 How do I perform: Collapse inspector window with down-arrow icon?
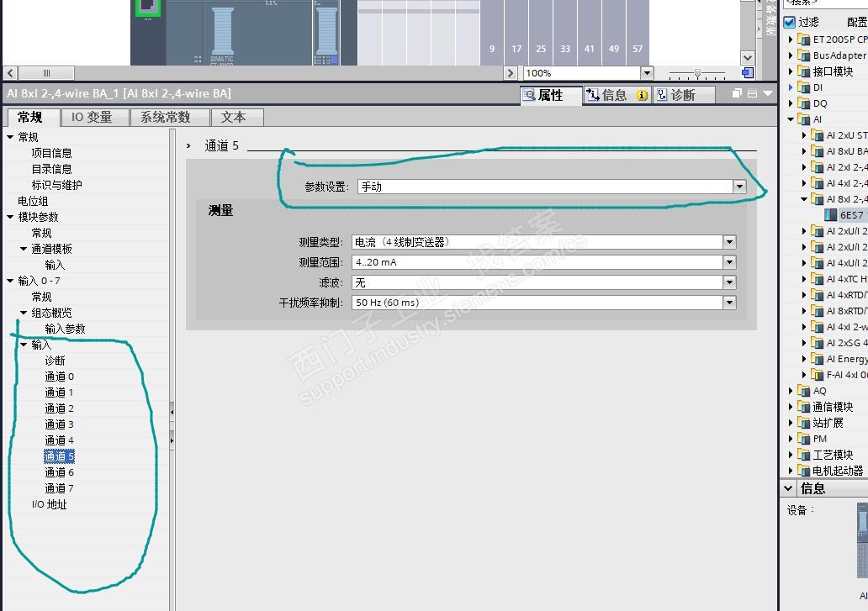(x=767, y=93)
